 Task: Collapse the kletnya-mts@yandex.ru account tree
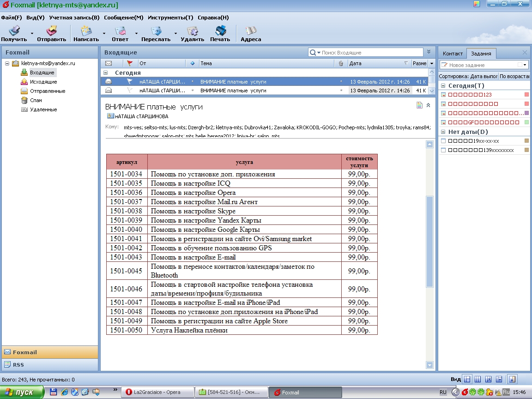[x=7, y=63]
